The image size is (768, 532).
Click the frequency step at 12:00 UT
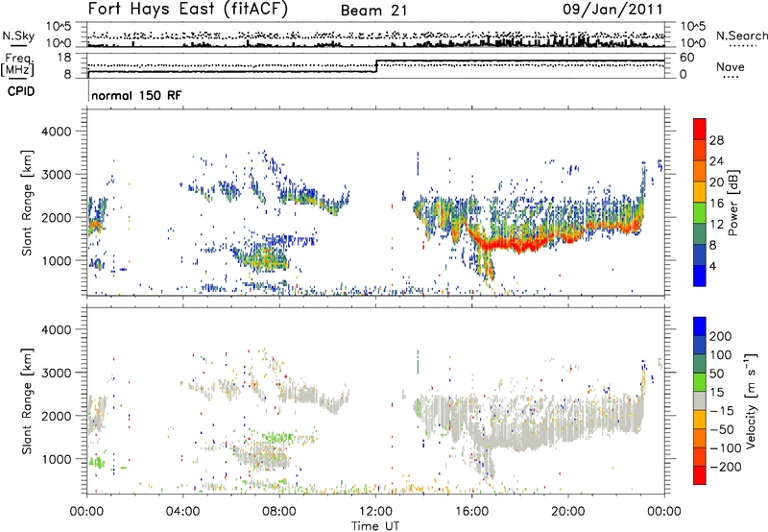point(376,66)
